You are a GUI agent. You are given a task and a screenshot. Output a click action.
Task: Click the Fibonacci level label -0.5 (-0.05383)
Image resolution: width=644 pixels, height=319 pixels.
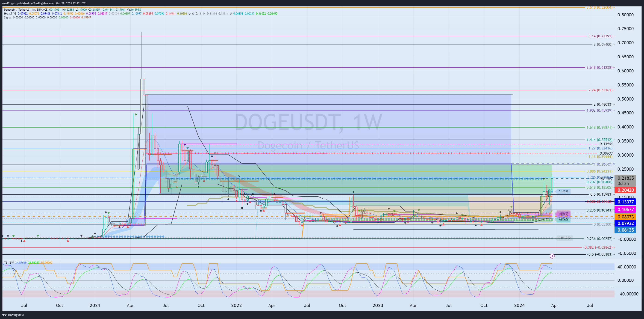coord(600,254)
